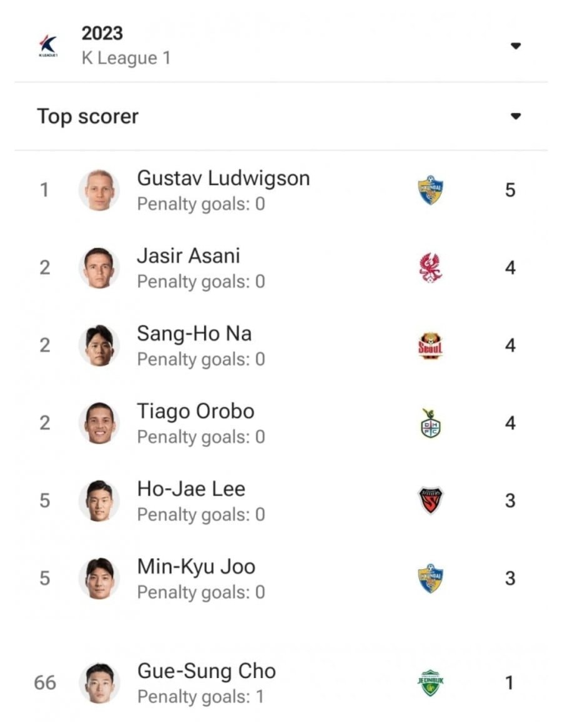Image resolution: width=562 pixels, height=728 pixels.
Task: Open Gustav Ludwigson's player photo
Action: (99, 191)
